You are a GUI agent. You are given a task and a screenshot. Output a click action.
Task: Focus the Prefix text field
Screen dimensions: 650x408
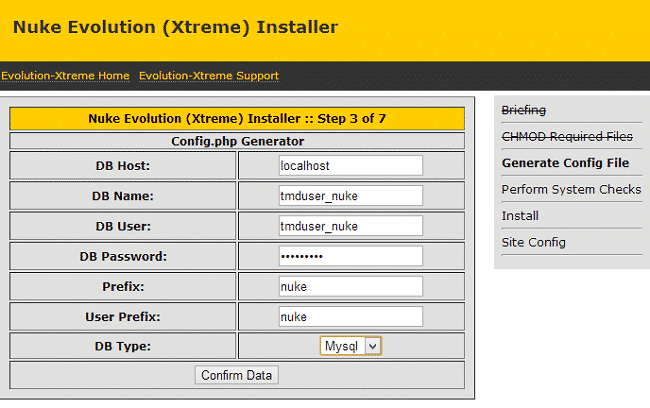tap(350, 286)
